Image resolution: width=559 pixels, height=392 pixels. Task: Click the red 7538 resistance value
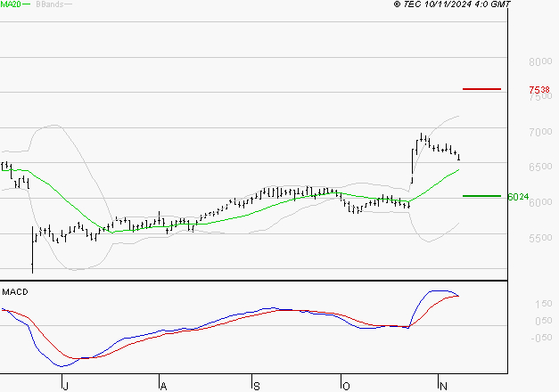pos(539,89)
